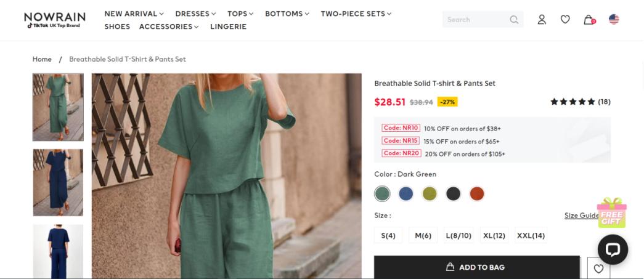The height and width of the screenshot is (279, 644).
Task: Open the Lingerie menu item
Action: click(x=228, y=26)
